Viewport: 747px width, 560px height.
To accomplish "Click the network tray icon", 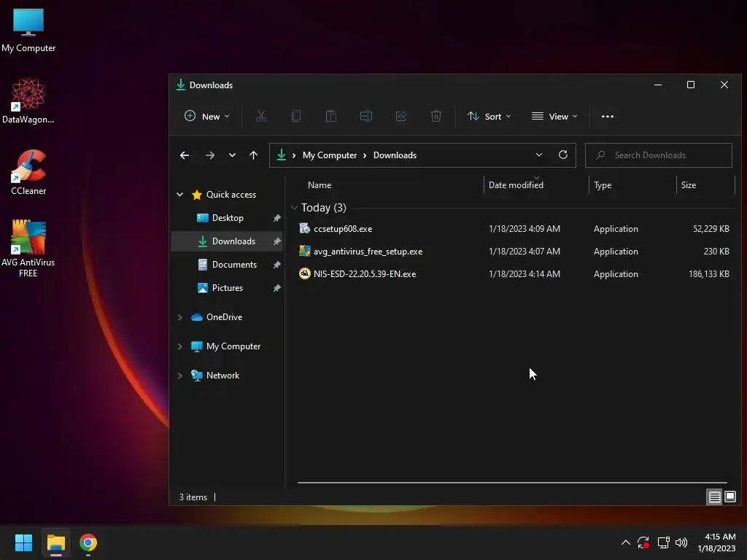I will point(663,542).
